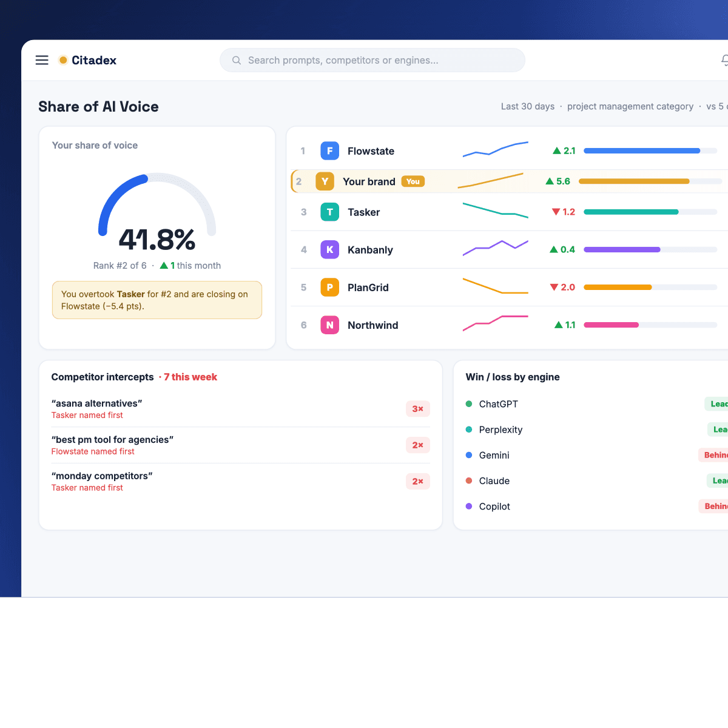Click the Your brand Y avatar
This screenshot has height=728, width=728.
point(325,181)
